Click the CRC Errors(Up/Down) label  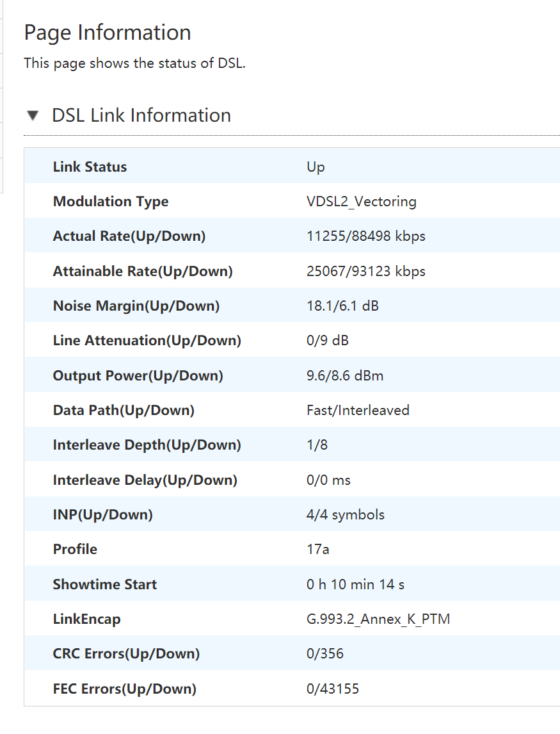coord(126,653)
